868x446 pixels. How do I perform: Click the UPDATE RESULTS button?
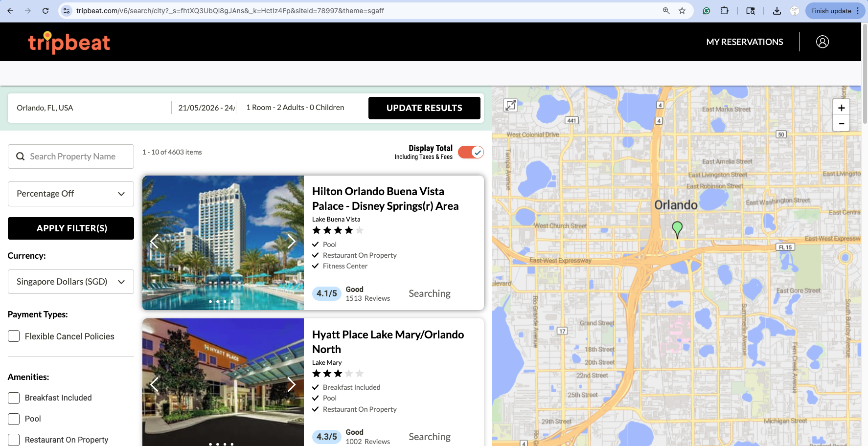(x=424, y=108)
